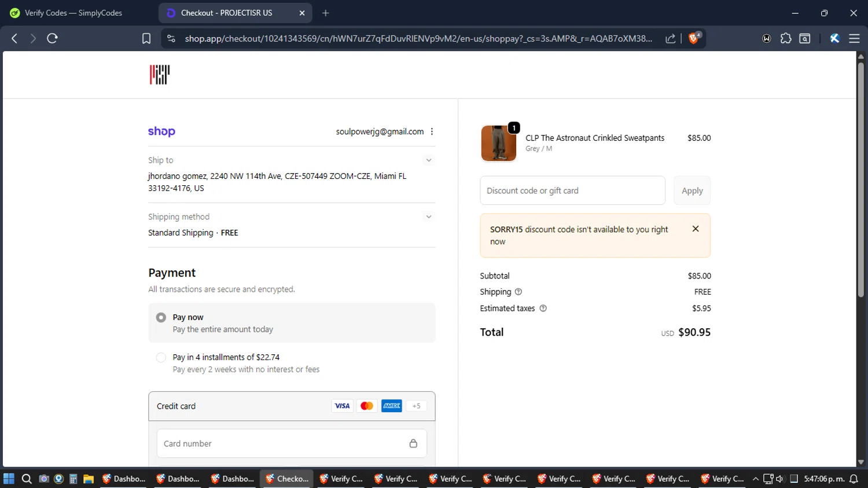Screen dimensions: 868x488
Task: Go back using the browser back arrow
Action: pos(14,38)
